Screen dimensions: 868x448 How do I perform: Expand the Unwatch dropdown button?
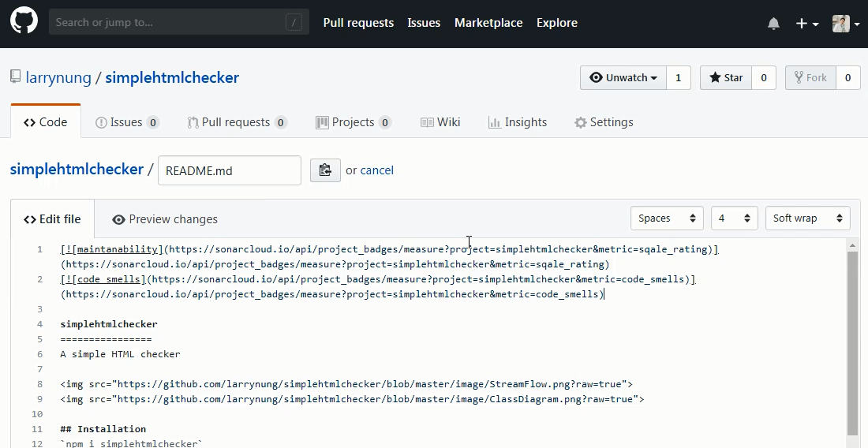point(623,77)
